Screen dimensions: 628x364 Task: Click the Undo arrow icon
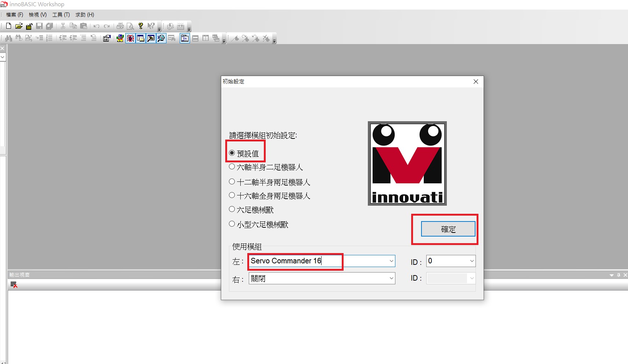[97, 26]
